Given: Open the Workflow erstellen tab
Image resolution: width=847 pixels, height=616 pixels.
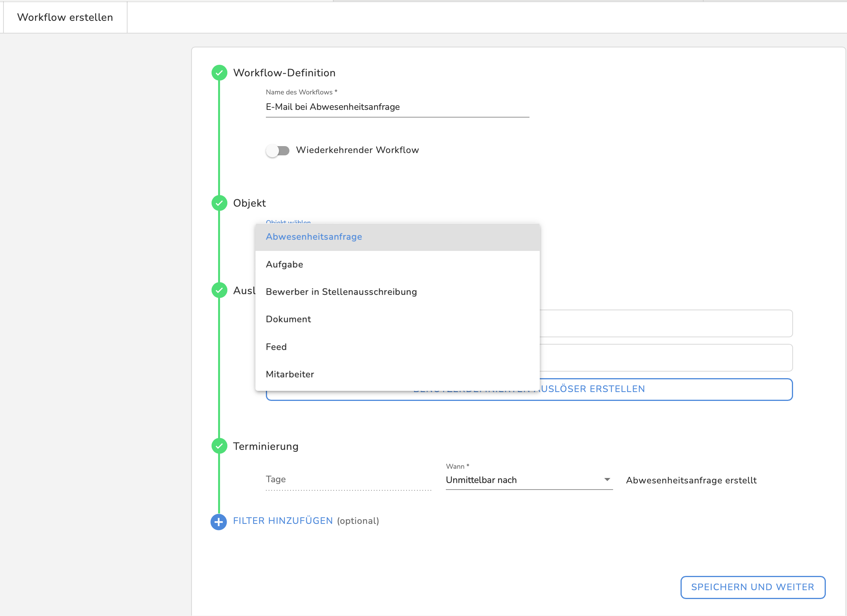Looking at the screenshot, I should (65, 17).
